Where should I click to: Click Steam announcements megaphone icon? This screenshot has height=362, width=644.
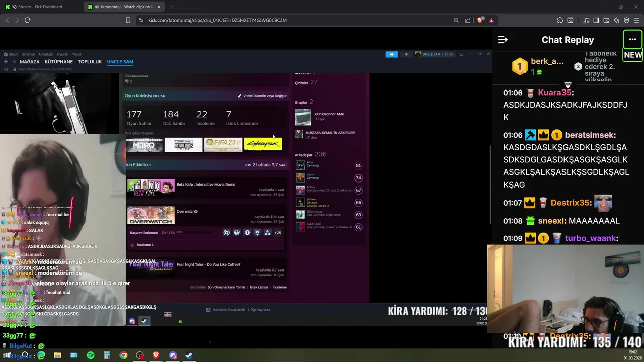[x=392, y=54]
